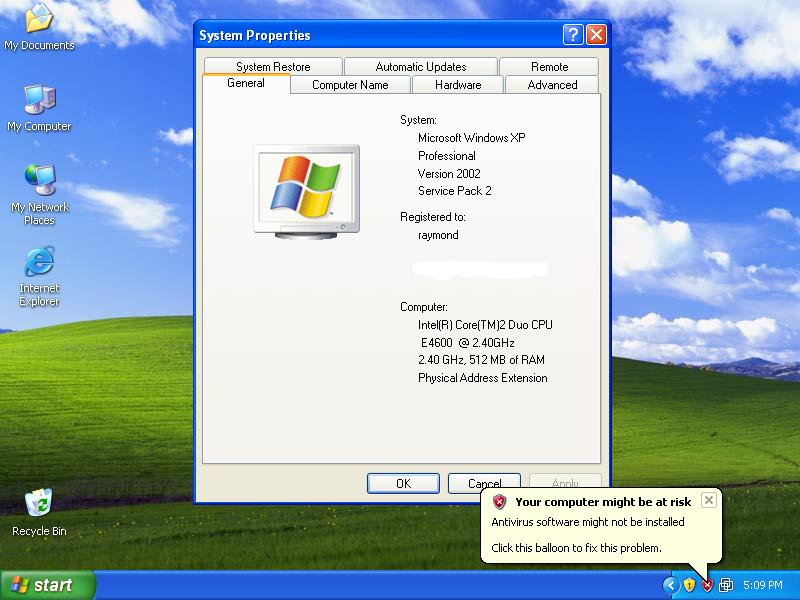Open the Computer Name tab
800x600 pixels.
point(350,85)
